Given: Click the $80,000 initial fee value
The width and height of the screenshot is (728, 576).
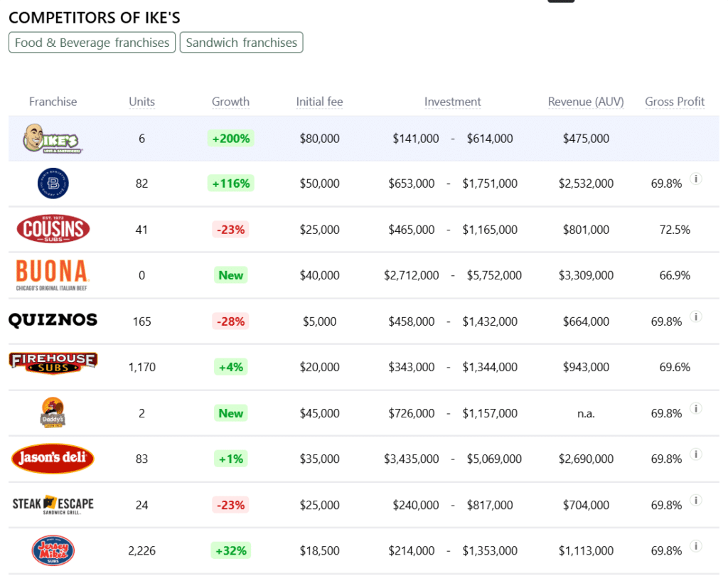Looking at the screenshot, I should [319, 139].
